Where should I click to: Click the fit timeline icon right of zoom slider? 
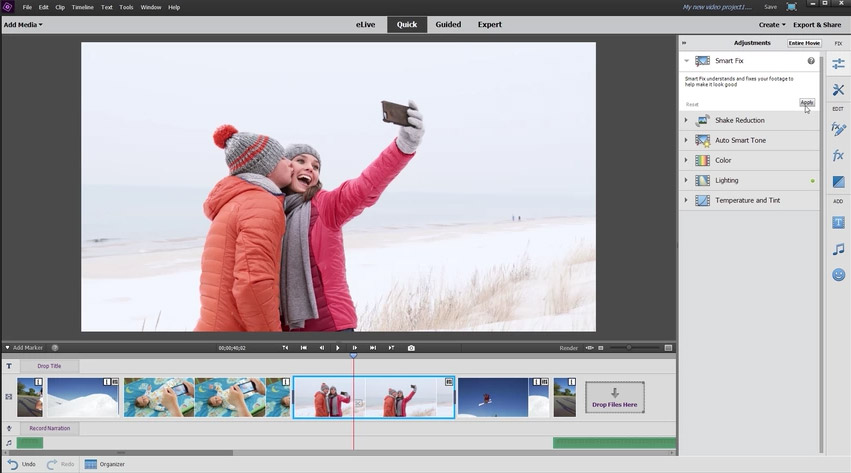tap(668, 348)
